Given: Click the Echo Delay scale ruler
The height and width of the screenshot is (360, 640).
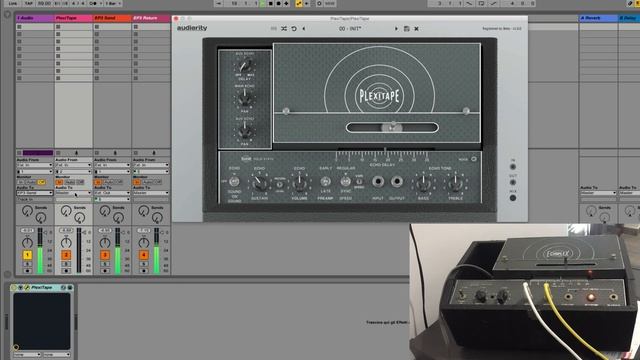Looking at the screenshot, I should click(x=382, y=156).
